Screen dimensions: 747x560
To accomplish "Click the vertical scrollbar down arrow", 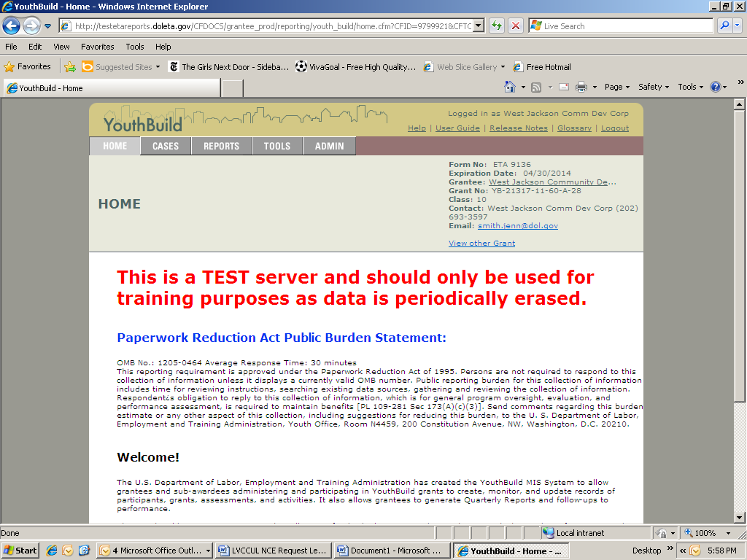I will tap(739, 518).
